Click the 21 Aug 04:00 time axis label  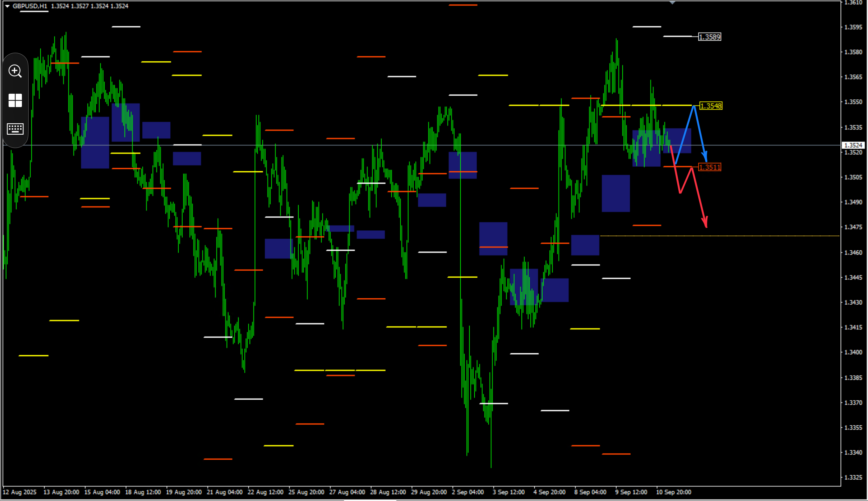(x=224, y=492)
